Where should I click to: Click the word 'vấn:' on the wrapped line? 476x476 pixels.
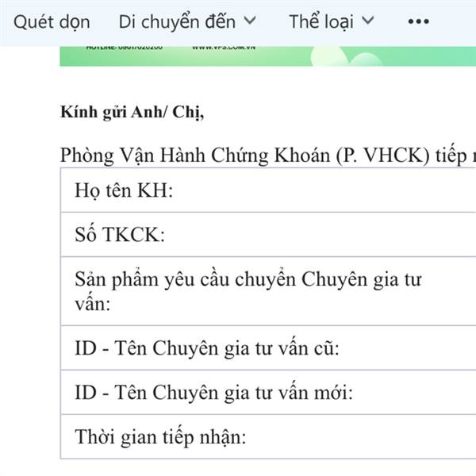click(93, 304)
